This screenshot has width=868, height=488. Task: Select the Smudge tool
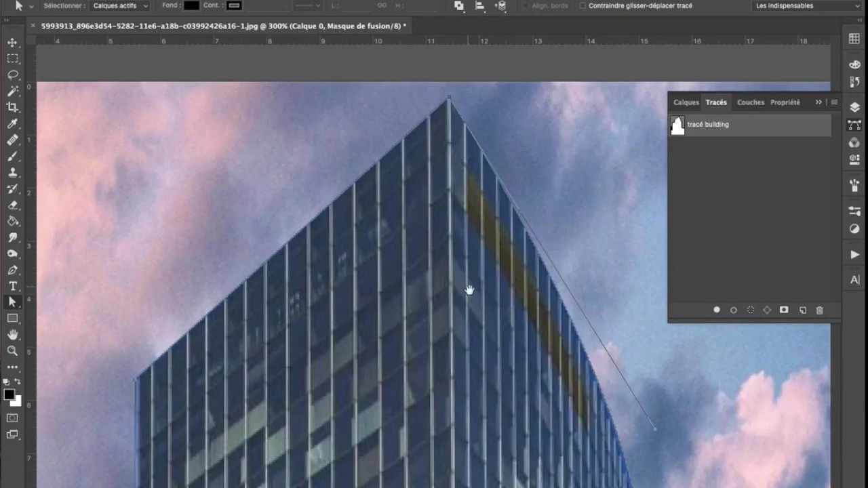tap(12, 237)
